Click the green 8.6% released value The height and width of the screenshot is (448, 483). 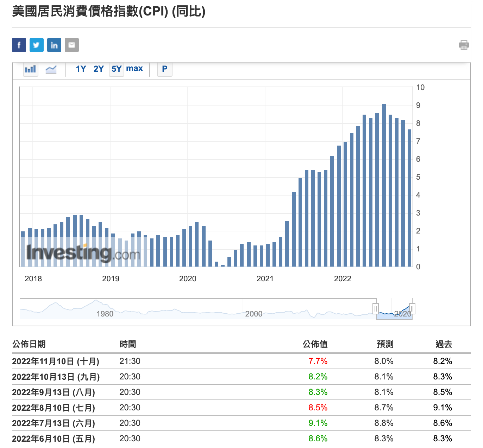tap(318, 439)
